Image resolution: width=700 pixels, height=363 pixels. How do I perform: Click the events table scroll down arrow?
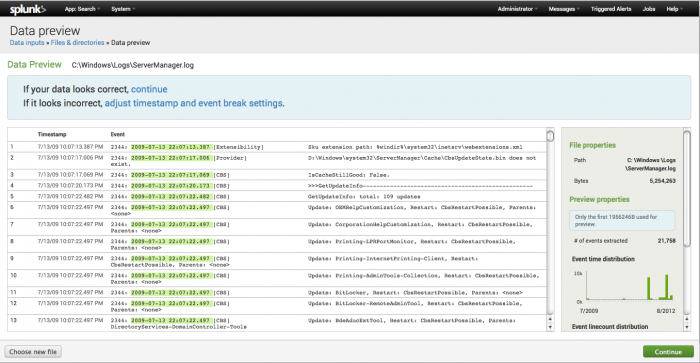pos(550,327)
